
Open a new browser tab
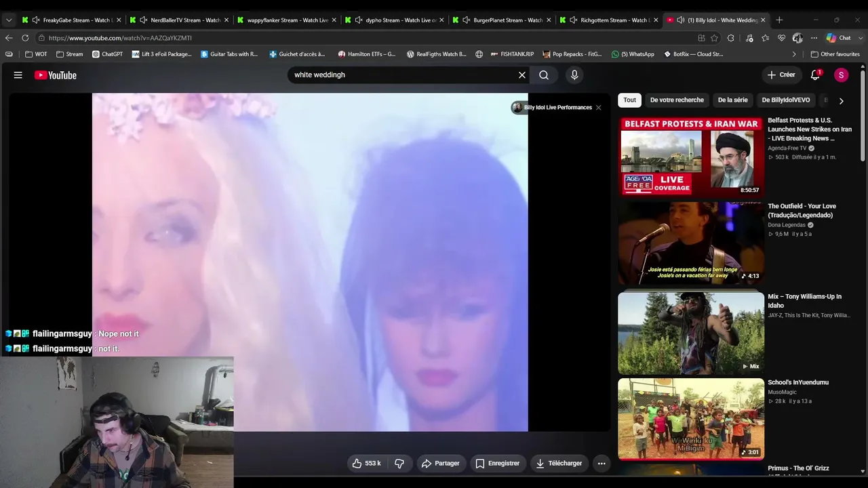pos(779,20)
